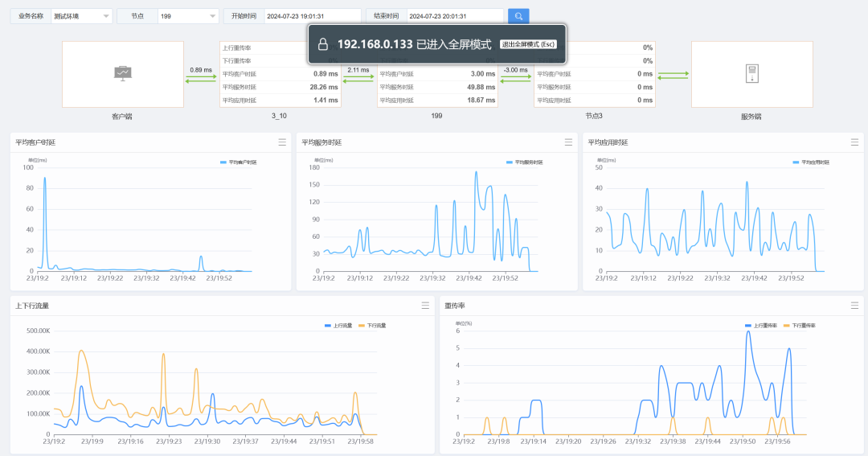868x456 pixels.
Task: Click the 结束时间 date field
Action: 455,16
